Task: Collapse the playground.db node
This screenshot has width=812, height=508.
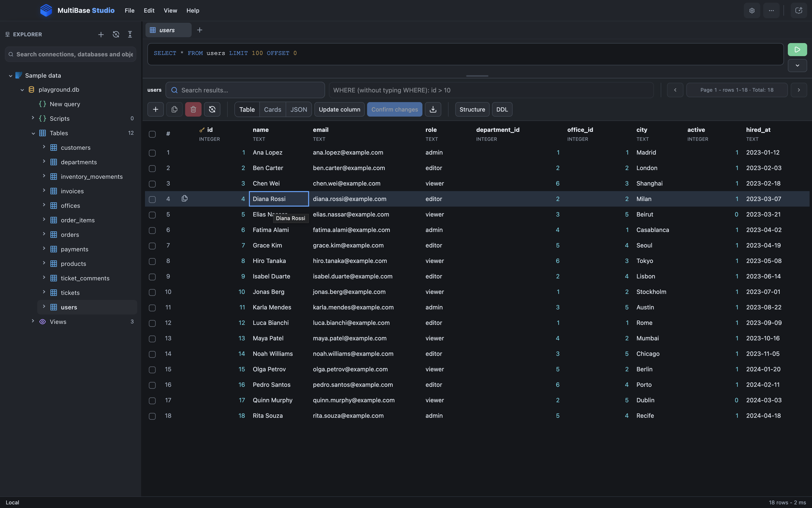Action: (22, 90)
